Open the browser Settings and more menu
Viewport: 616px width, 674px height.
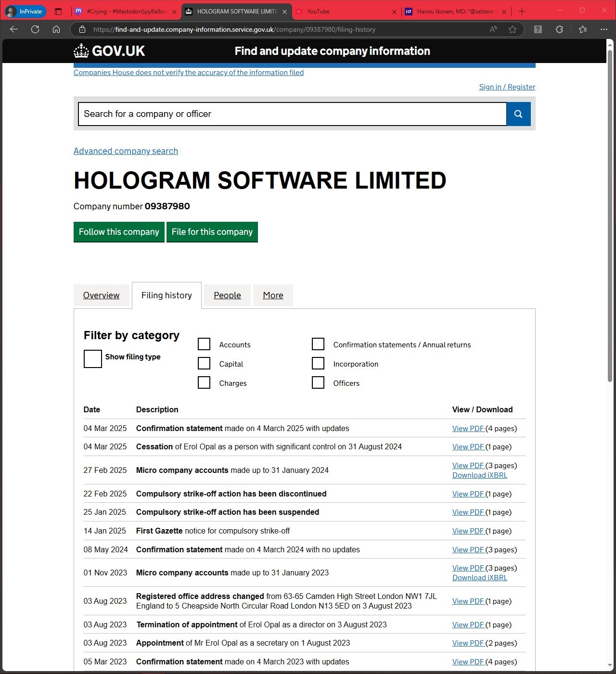(x=604, y=29)
